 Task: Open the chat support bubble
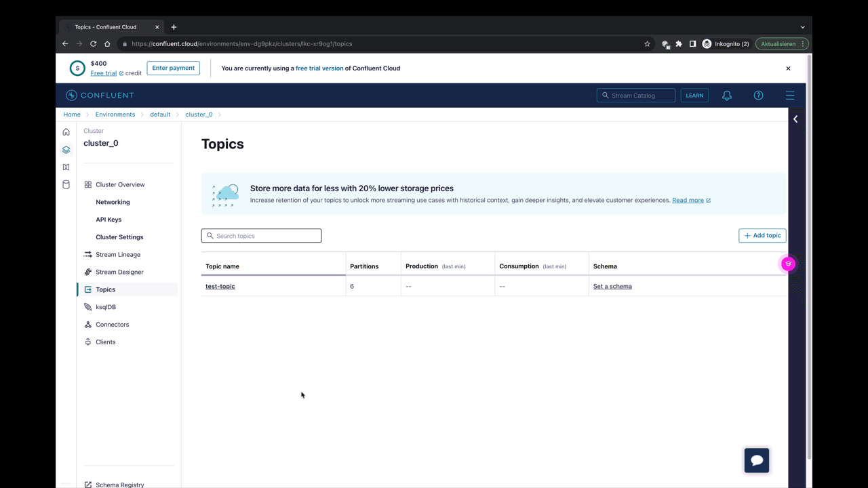[x=756, y=460]
